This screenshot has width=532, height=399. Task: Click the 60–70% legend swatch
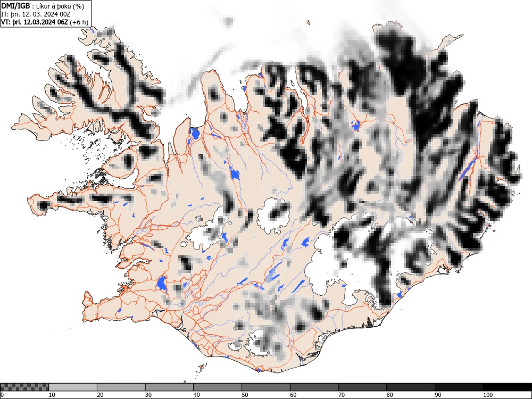coord(314,387)
